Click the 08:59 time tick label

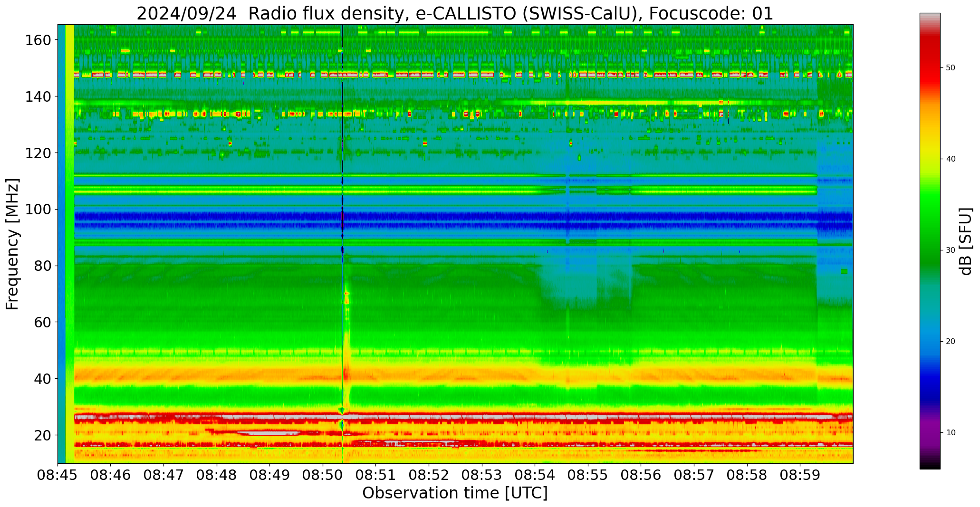[x=800, y=476]
